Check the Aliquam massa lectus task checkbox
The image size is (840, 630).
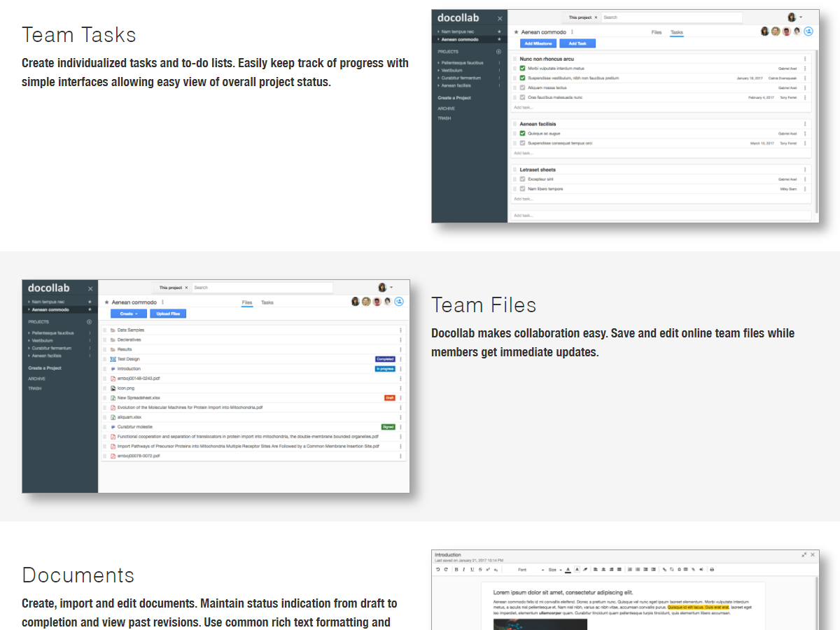pyautogui.click(x=522, y=87)
